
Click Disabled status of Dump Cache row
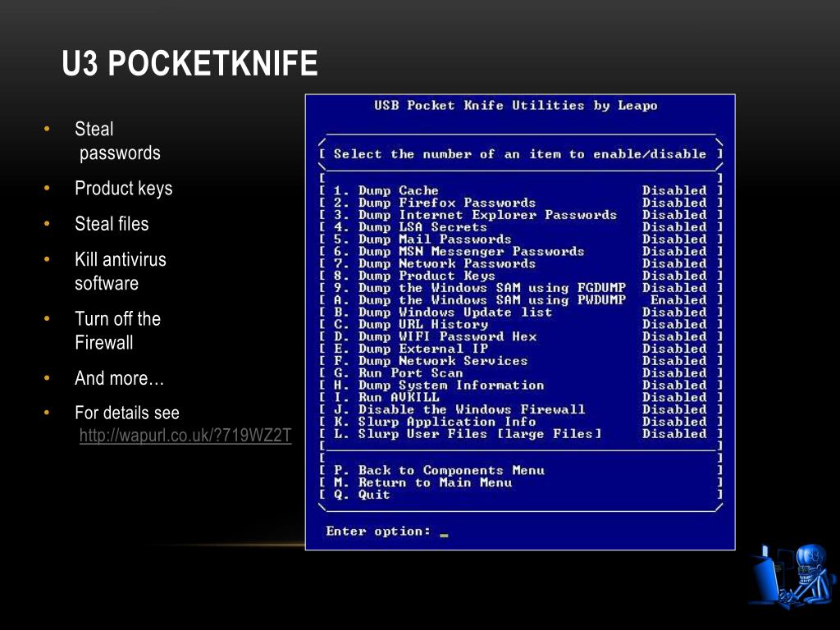point(674,190)
